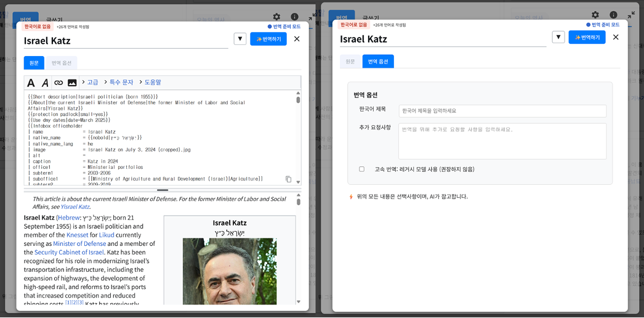Open Hebrew link in article preview
This screenshot has width=644, height=318.
point(69,218)
